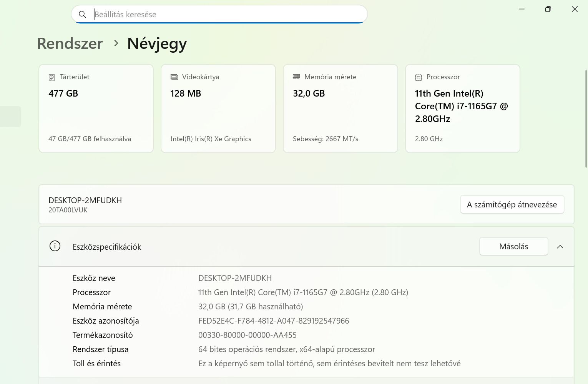Click the Tárterület storage icon
This screenshot has height=384, width=588.
tap(52, 77)
